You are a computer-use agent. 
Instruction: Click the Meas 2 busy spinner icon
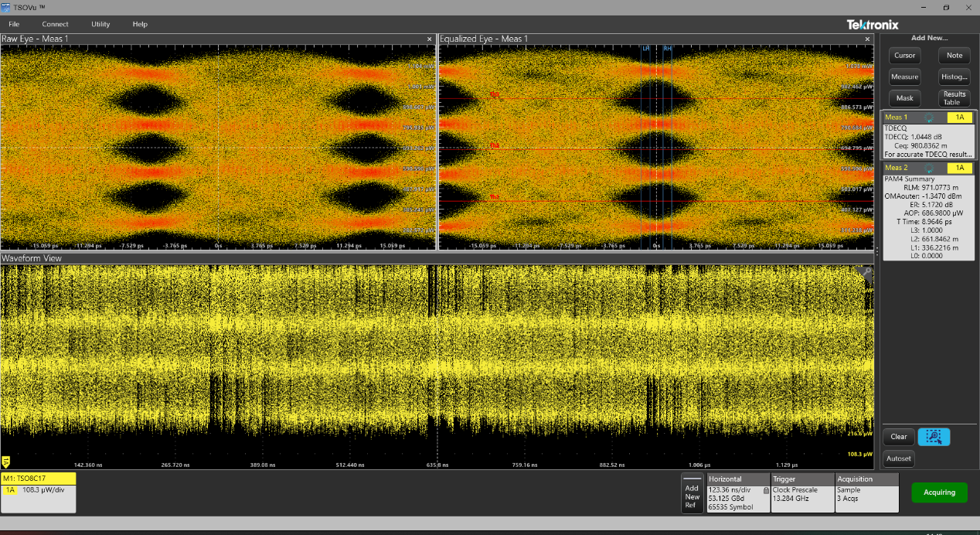coord(930,168)
